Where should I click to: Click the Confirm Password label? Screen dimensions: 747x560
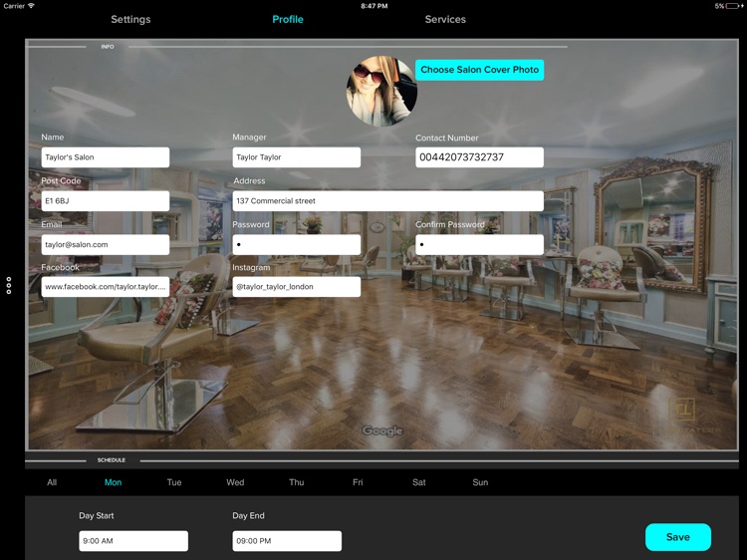click(450, 224)
